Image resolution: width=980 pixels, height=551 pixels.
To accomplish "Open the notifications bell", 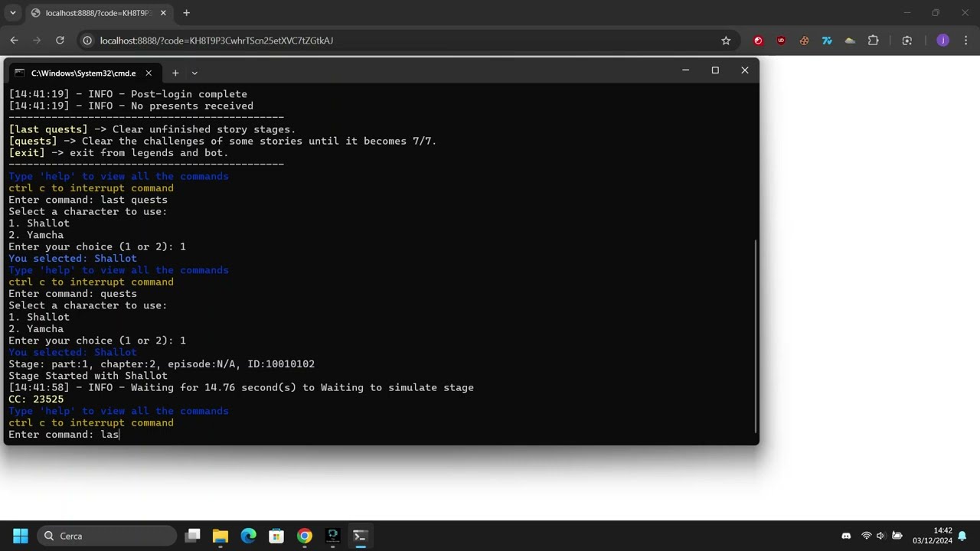I will click(x=962, y=536).
